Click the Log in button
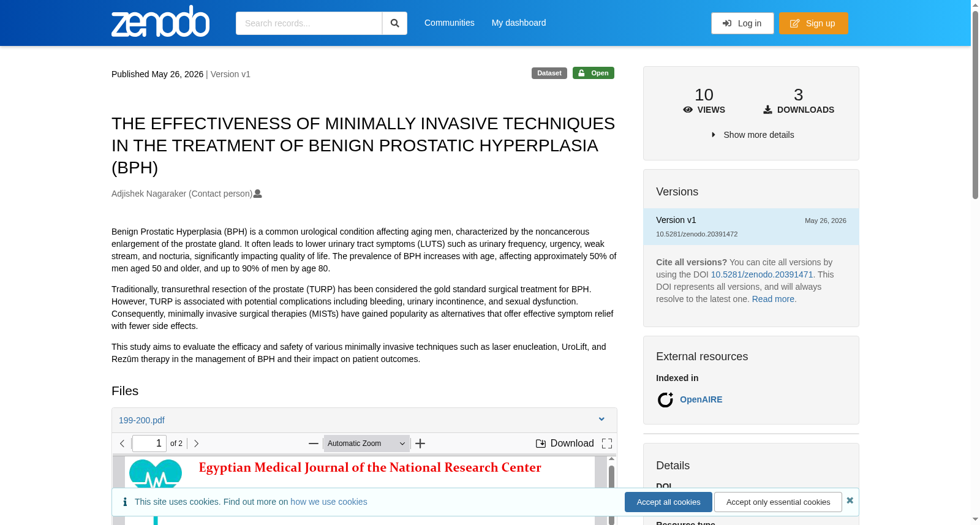Image resolution: width=980 pixels, height=525 pixels. coord(742,23)
